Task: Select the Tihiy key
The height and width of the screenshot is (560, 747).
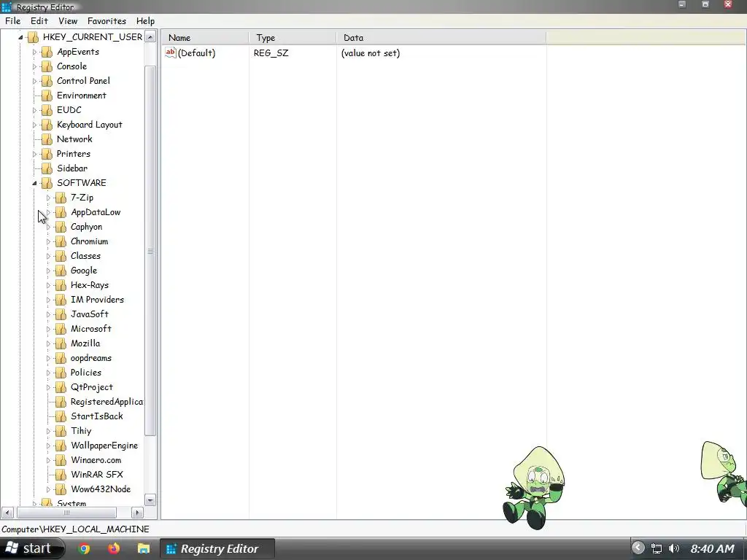Action: [81, 431]
